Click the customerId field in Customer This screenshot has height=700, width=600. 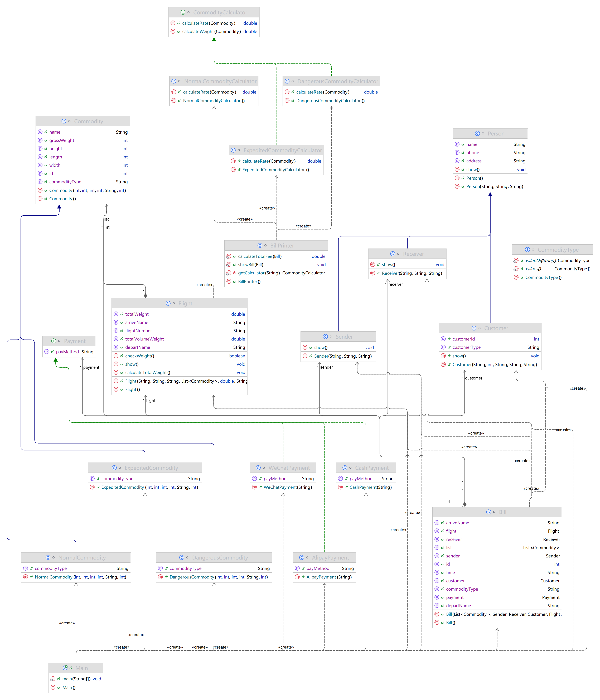point(463,339)
